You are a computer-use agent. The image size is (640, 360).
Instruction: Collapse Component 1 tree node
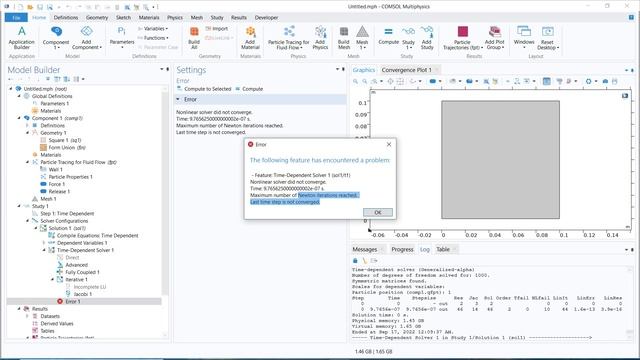[x=19, y=118]
